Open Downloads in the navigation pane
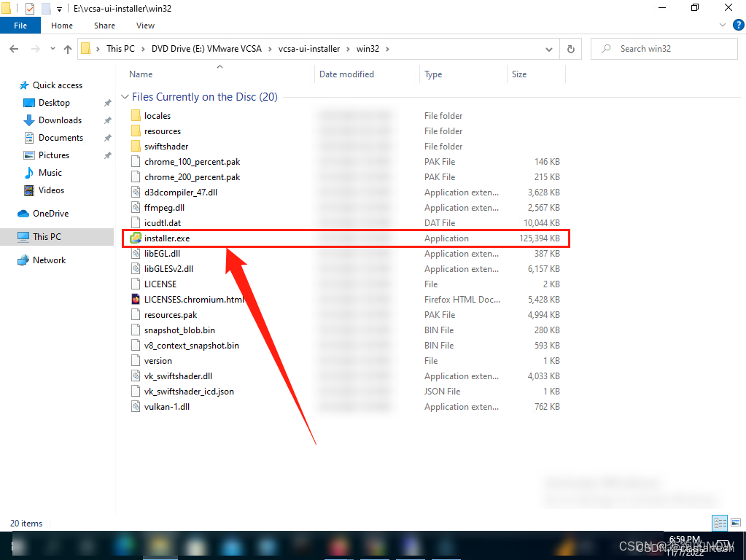746x560 pixels. [x=60, y=120]
